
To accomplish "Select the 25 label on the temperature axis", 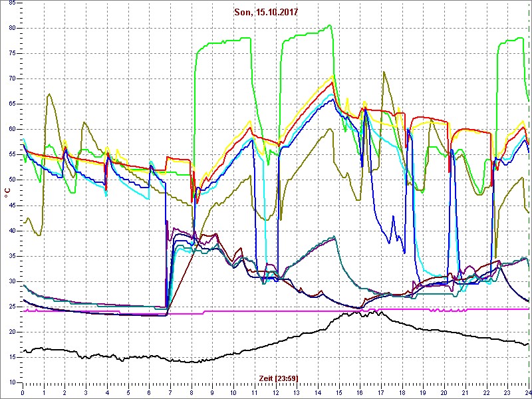I will (12, 307).
